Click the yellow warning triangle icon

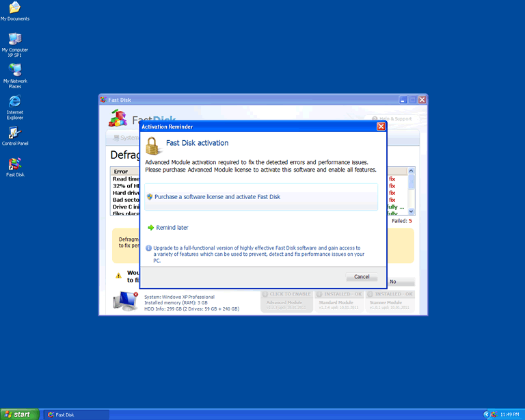tap(118, 276)
